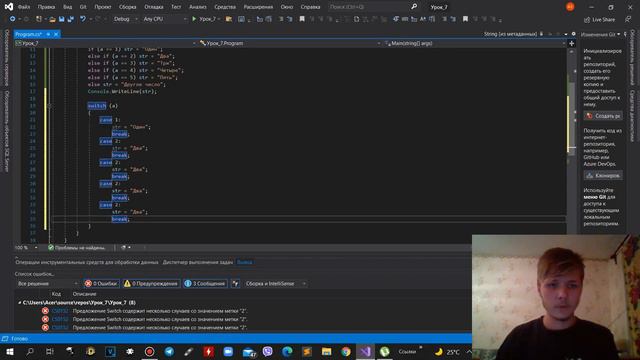The image size is (640, 360).
Task: Click the search magnifier icon in the title bar
Action: click(x=414, y=7)
